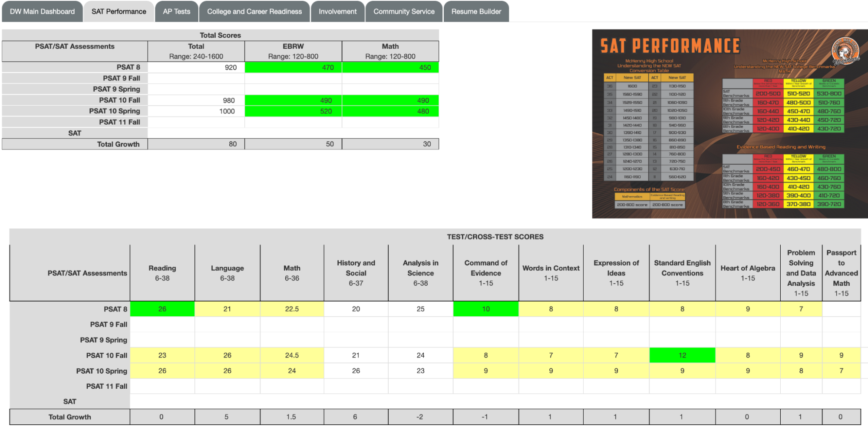The width and height of the screenshot is (868, 427).
Task: Click the EBRW column header
Action: (294, 51)
